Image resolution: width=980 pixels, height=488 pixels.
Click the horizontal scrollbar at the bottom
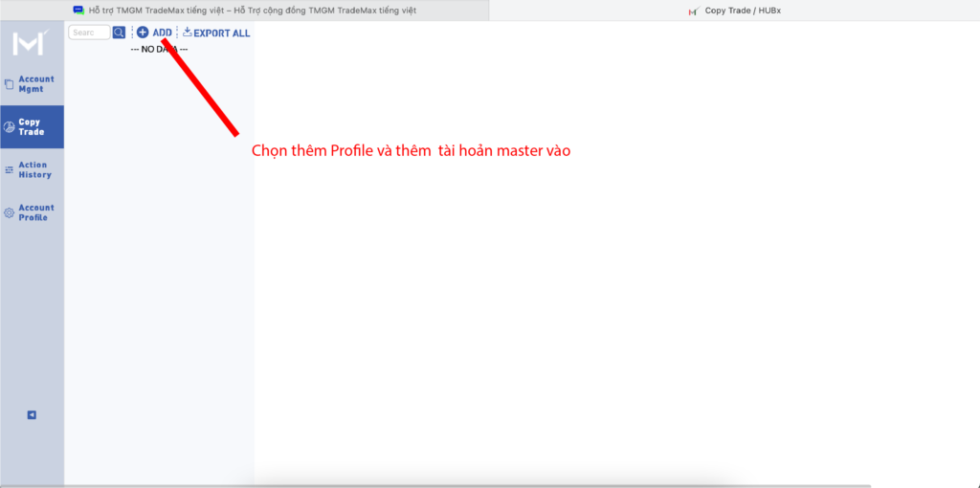coord(435,485)
